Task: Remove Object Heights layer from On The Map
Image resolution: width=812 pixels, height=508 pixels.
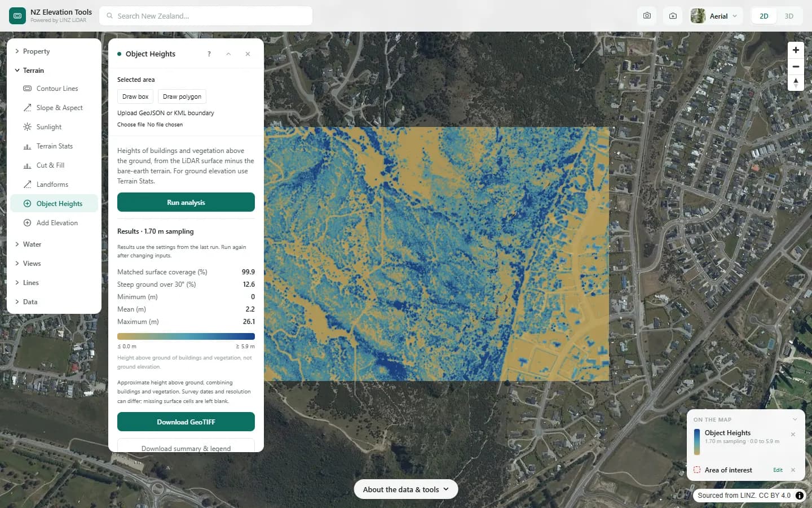Action: [x=793, y=435]
